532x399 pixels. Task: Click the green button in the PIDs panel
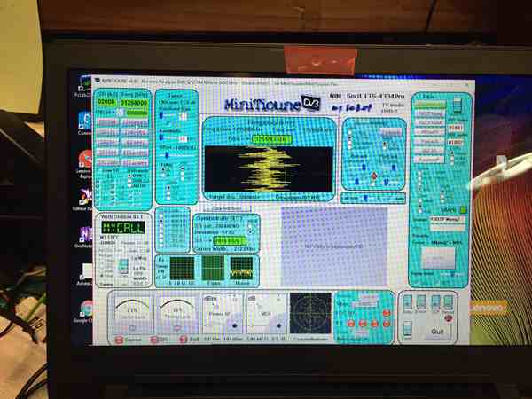click(x=429, y=105)
